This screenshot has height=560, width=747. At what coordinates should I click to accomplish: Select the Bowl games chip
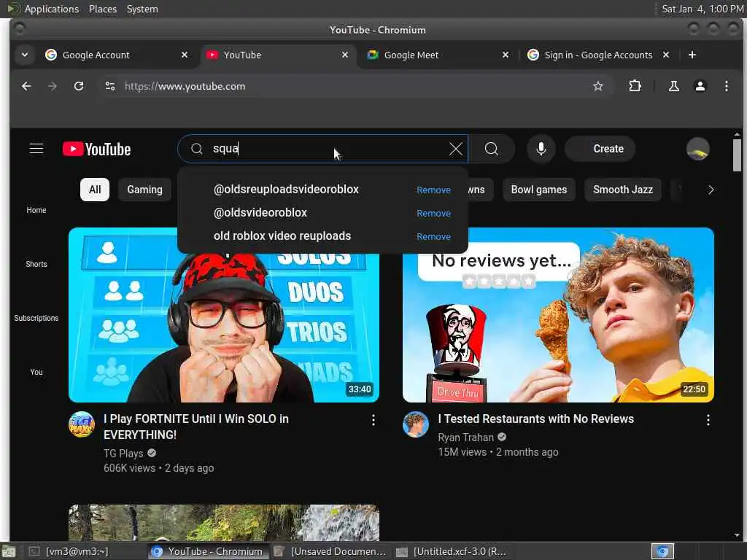pos(539,190)
